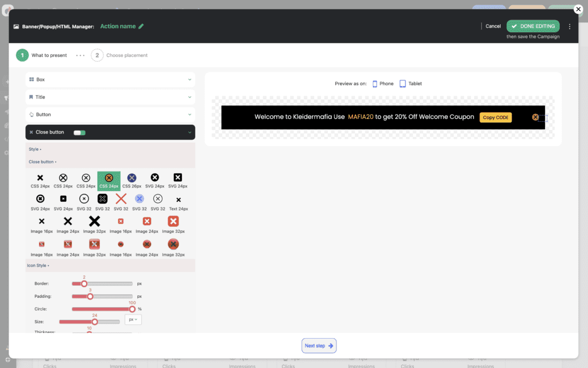Open the px unit dropdown for Size
This screenshot has height=368, width=588.
[133, 319]
